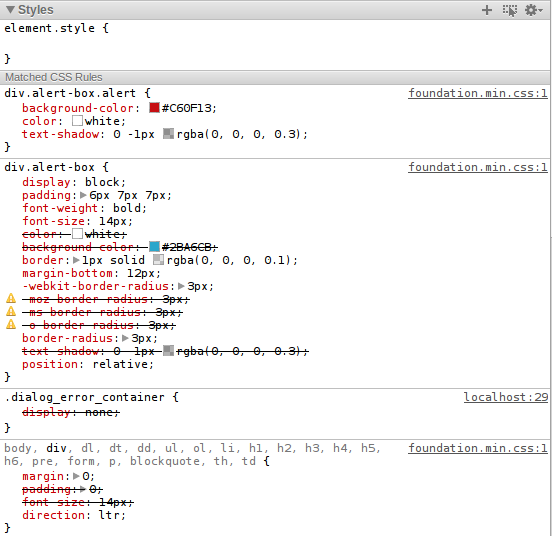Open localhost:29 source link
The width and height of the screenshot is (552, 536).
[506, 397]
